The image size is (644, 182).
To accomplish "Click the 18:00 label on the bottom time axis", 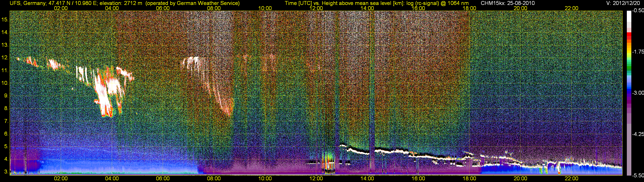I will click(x=469, y=179).
